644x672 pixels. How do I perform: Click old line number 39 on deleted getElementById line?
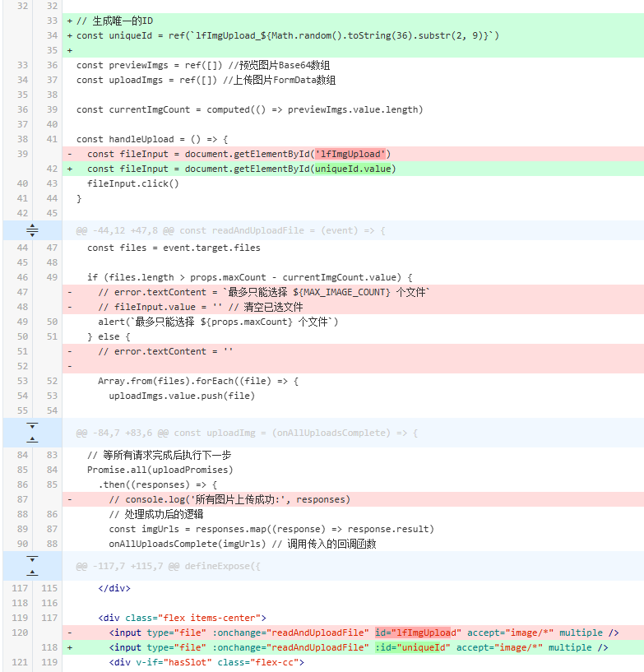click(x=22, y=154)
